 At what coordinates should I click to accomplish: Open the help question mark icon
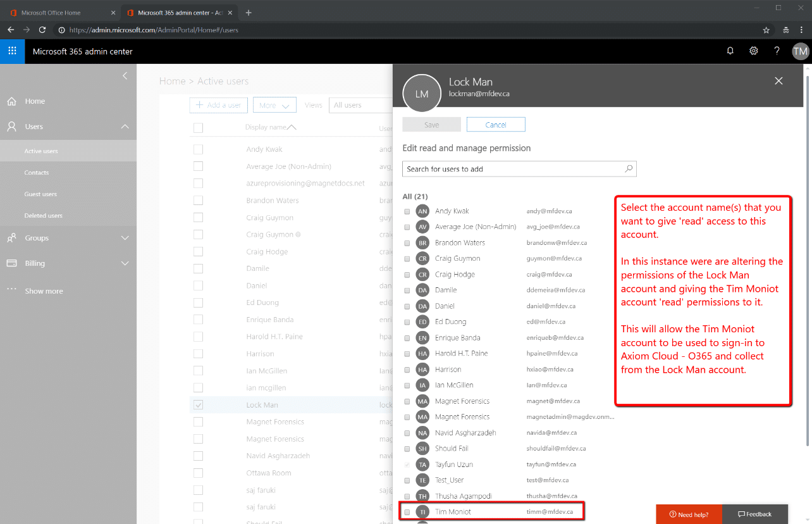[777, 51]
